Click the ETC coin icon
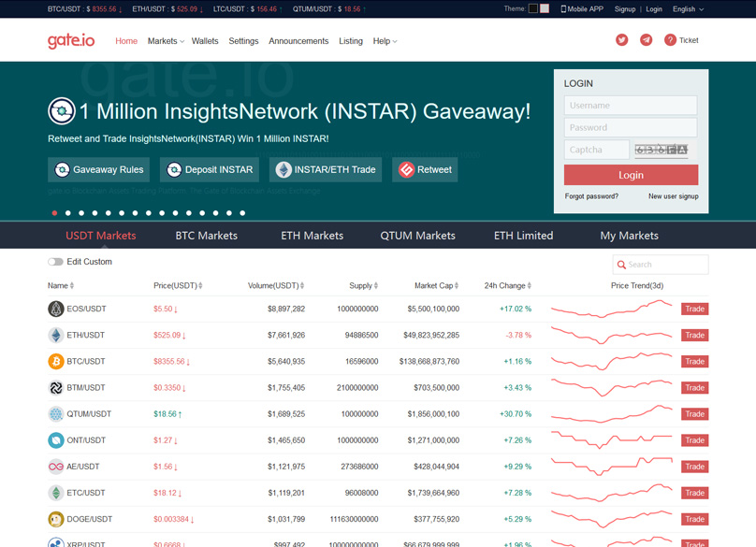This screenshot has width=756, height=547. point(56,493)
